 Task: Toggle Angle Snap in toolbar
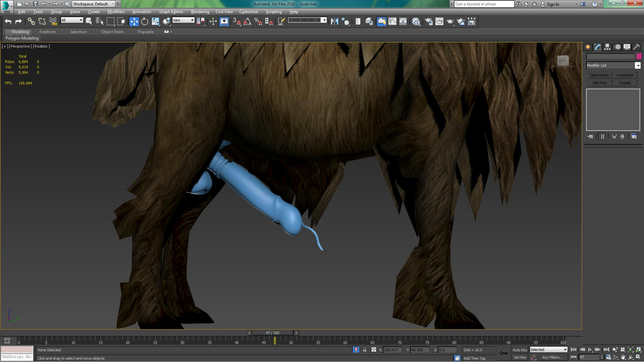247,21
